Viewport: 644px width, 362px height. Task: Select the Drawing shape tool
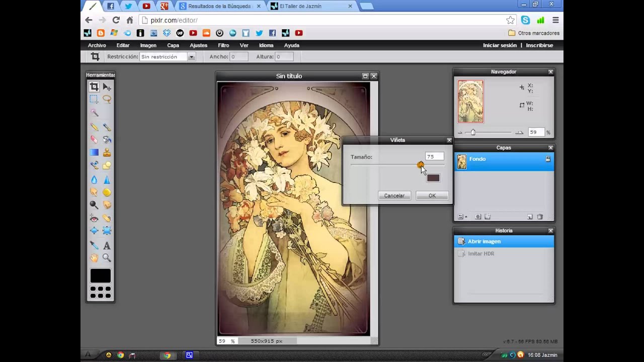[x=107, y=165]
